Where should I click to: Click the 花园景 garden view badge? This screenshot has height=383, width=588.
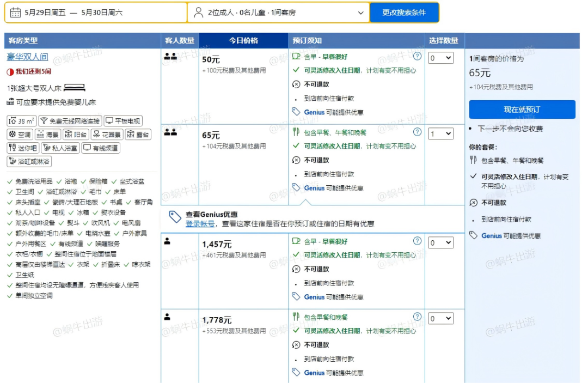point(107,134)
